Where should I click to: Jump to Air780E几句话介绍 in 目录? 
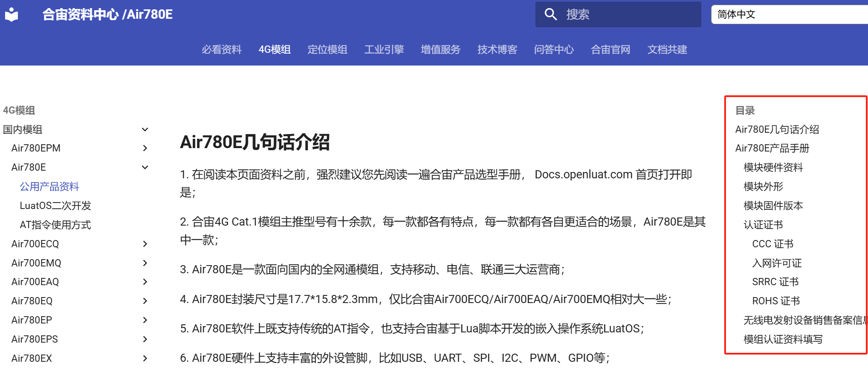pyautogui.click(x=777, y=129)
